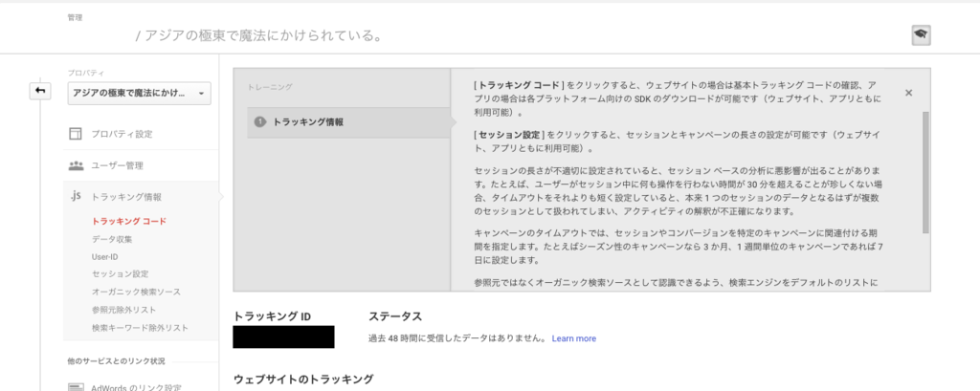Select 参照元除外リスト submenu item

point(123,310)
